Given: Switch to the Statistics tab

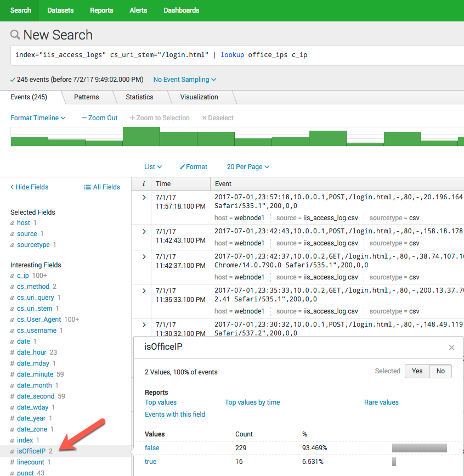Looking at the screenshot, I should click(x=139, y=97).
